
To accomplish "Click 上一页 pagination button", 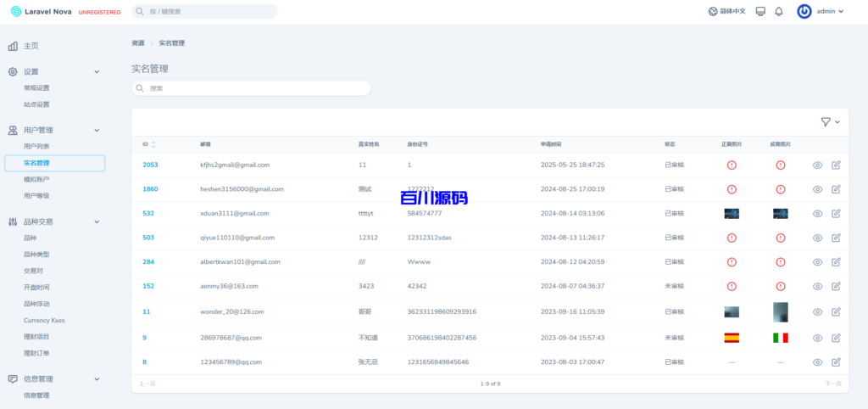I will pyautogui.click(x=147, y=384).
